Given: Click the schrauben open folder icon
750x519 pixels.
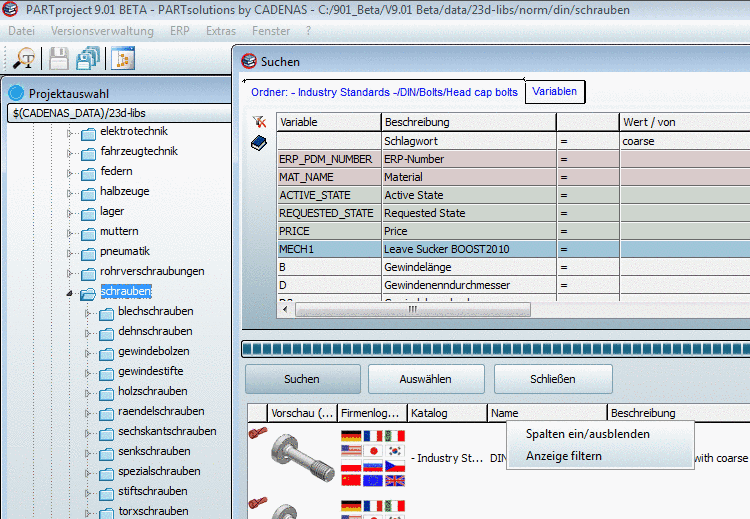Looking at the screenshot, I should [88, 293].
